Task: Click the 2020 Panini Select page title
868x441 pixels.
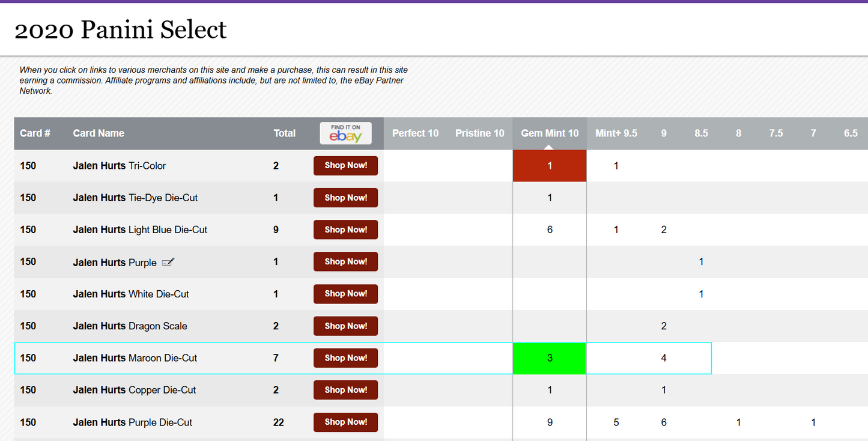Action: 121,30
